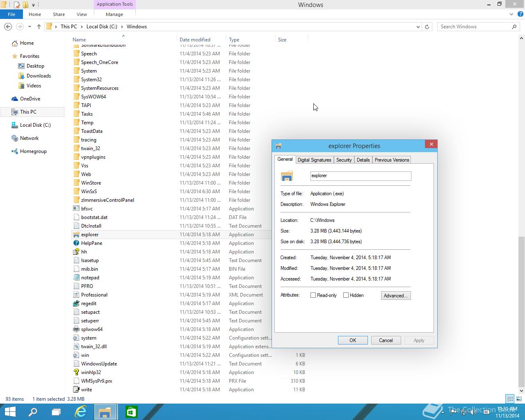Click the file name field containing explorer
Screen dimensions: 525x420
(361, 176)
